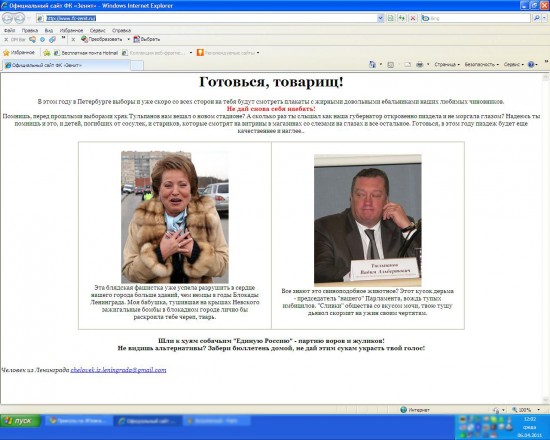Go forward with the browser Forward arrow
The height and width of the screenshot is (440, 550).
click(x=19, y=18)
